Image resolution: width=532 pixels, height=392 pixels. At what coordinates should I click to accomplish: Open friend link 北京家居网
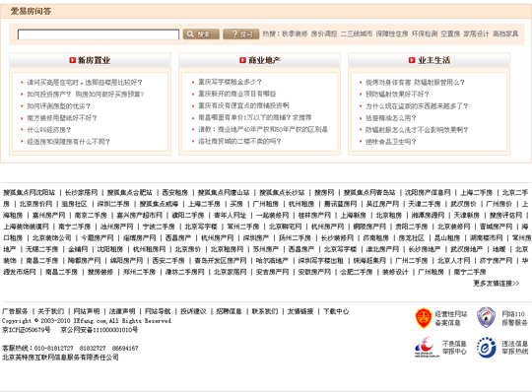tap(231, 272)
